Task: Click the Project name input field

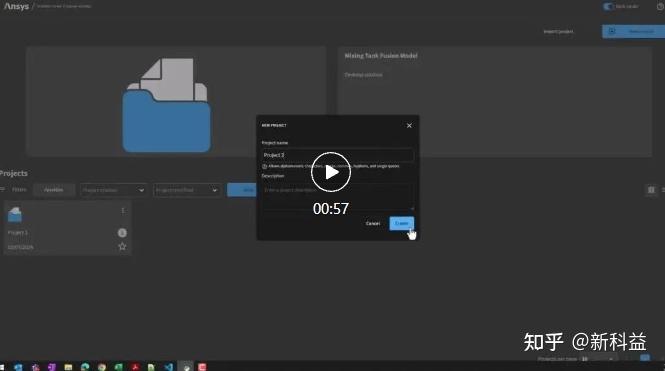Action: pyautogui.click(x=338, y=155)
